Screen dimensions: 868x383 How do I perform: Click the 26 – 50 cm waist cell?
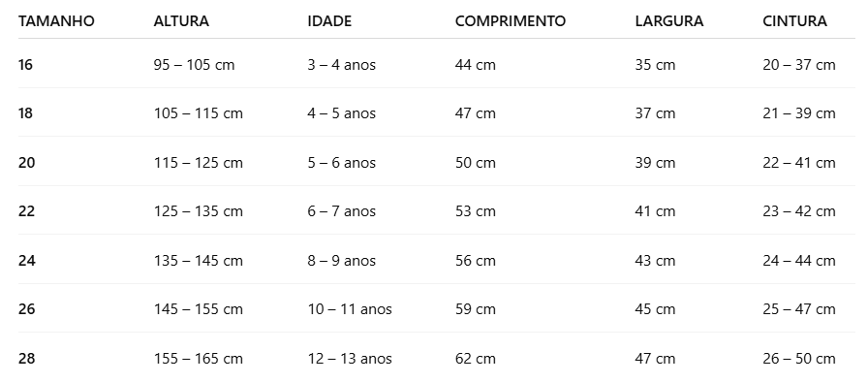pyautogui.click(x=799, y=358)
